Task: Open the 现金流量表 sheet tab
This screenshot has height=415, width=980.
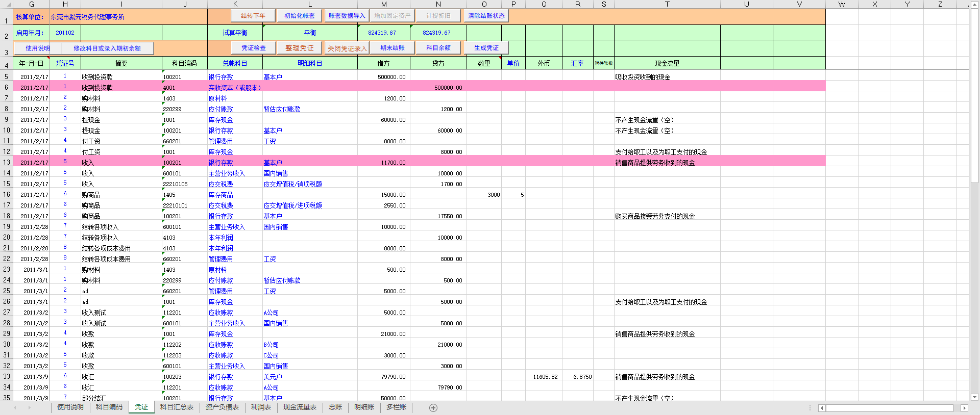Action: [300, 407]
